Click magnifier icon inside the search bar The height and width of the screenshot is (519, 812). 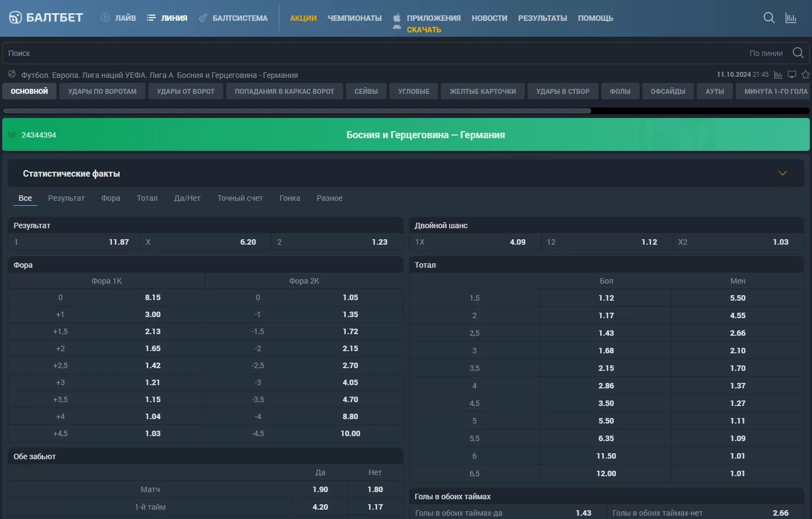798,53
